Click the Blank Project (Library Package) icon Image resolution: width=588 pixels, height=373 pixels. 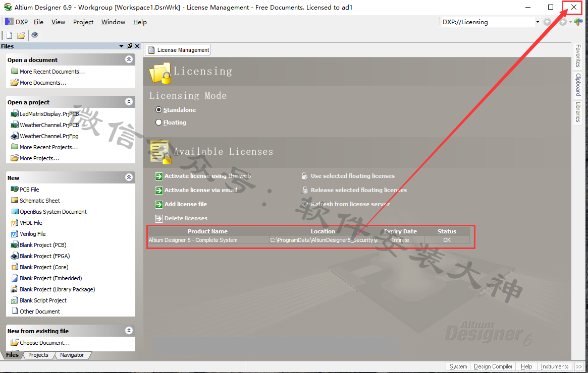coord(15,289)
